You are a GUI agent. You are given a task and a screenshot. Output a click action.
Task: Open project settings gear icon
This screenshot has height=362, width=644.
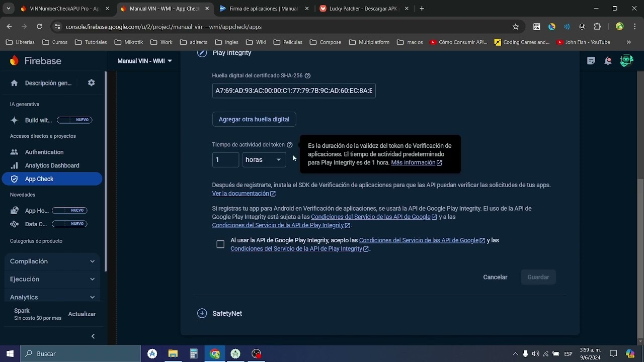click(x=91, y=83)
